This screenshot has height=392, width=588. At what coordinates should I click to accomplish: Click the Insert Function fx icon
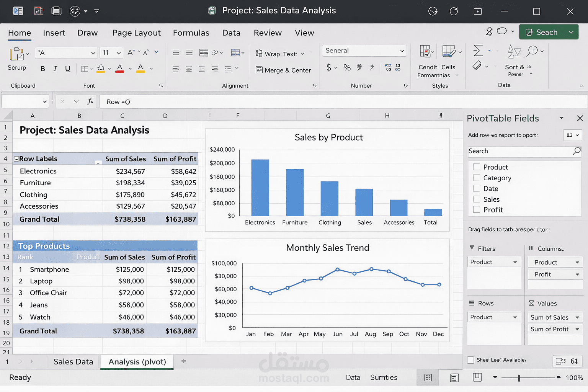point(90,101)
